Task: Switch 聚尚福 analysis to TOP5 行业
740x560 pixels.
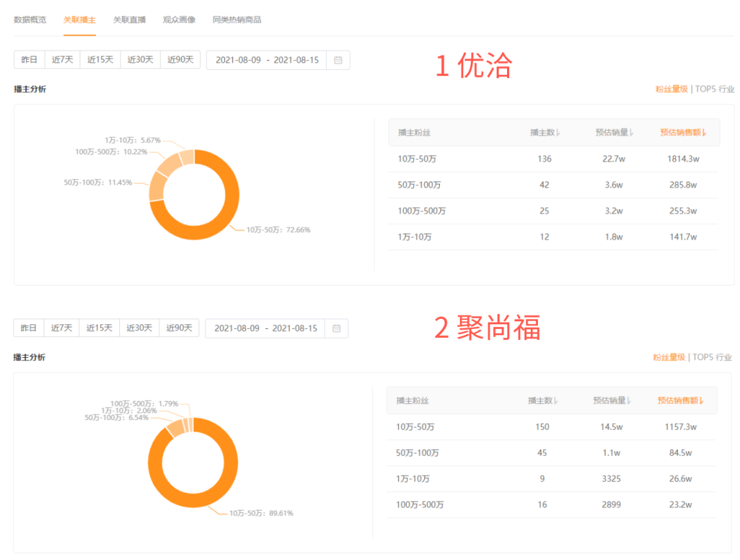Action: point(712,357)
